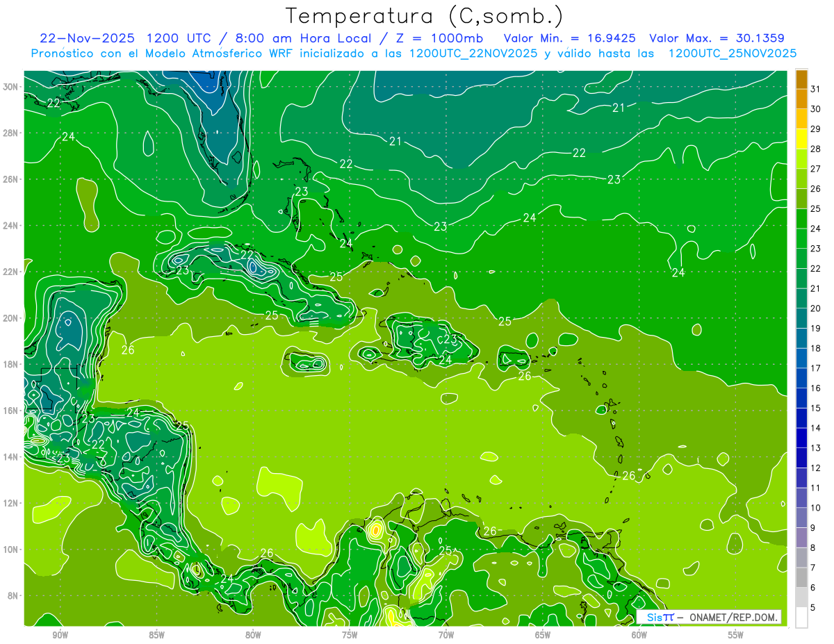Click the 14N latitude axis label
This screenshot has width=834, height=644.
pos(12,457)
